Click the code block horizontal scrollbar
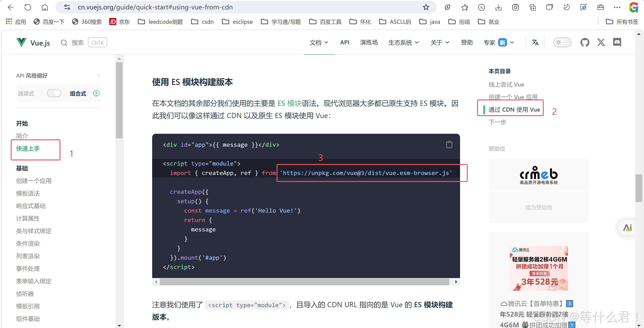 [x=304, y=282]
